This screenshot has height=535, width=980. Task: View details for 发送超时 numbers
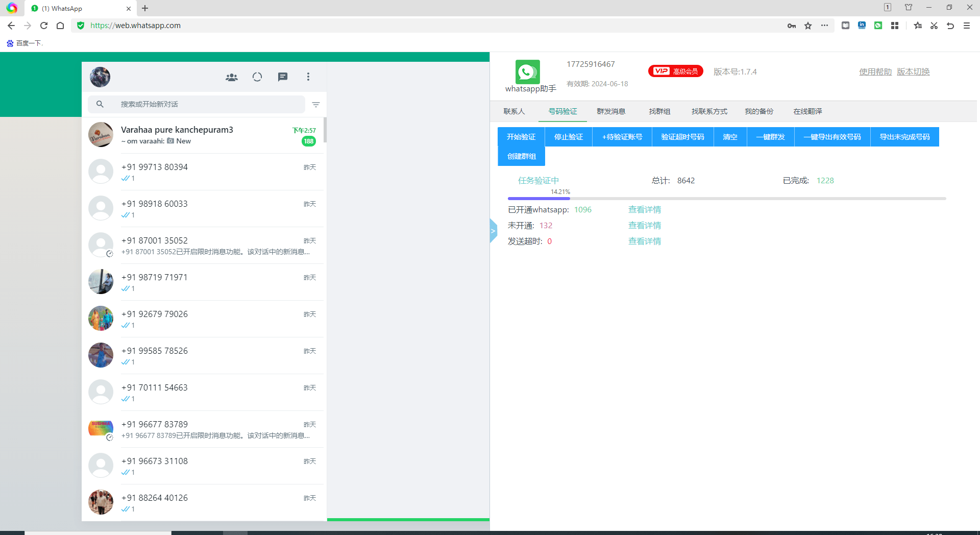tap(645, 241)
